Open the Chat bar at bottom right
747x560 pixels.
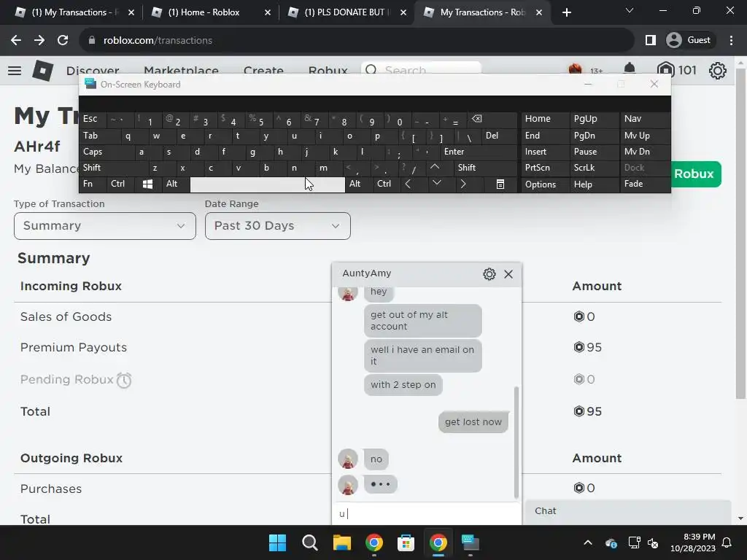coord(628,511)
